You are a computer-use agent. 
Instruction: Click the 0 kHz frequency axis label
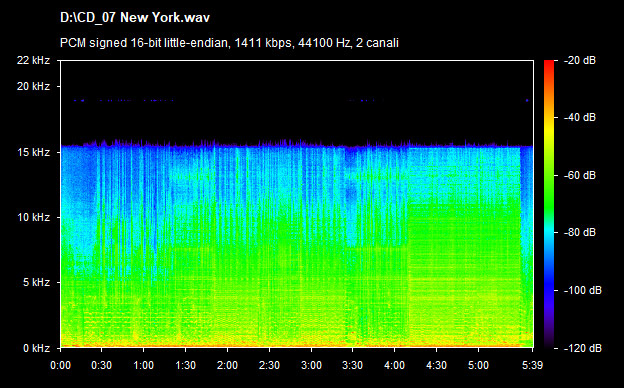[36, 348]
